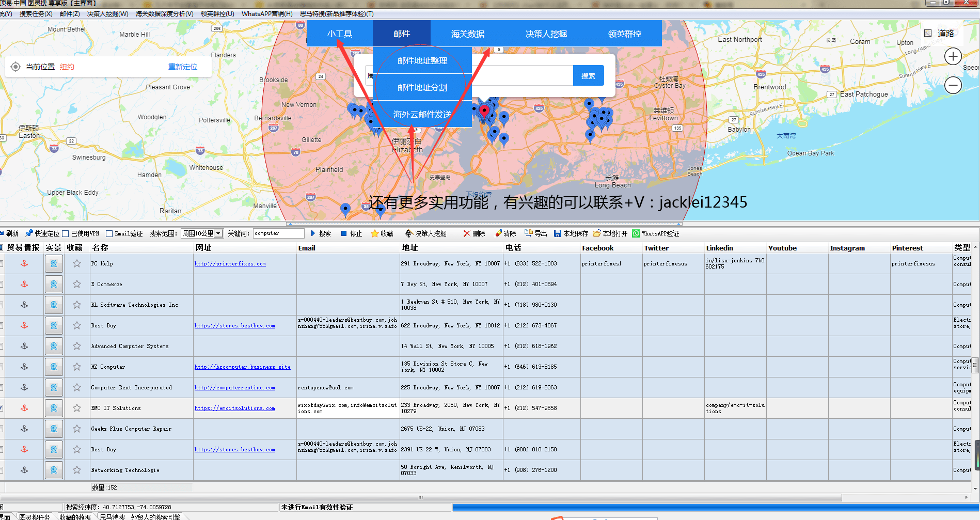The image size is (980, 520).
Task: Toggle the 已使用VPN checkbox
Action: [66, 233]
